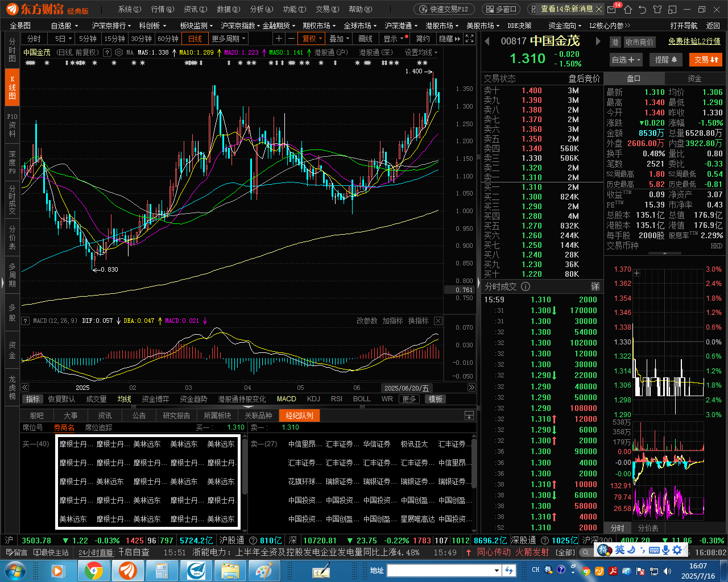The width and height of the screenshot is (728, 582).
Task: Open info icon next to 分时成交
Action: click(x=526, y=286)
